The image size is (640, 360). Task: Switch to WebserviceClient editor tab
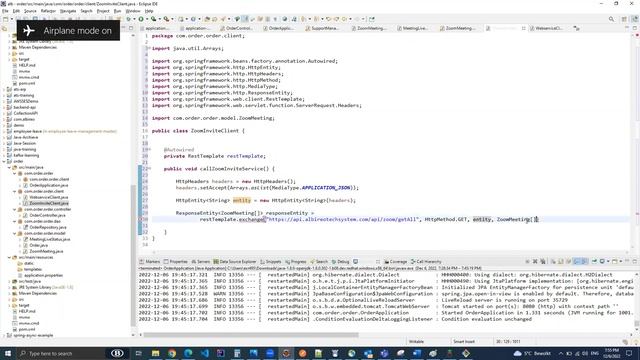click(547, 28)
